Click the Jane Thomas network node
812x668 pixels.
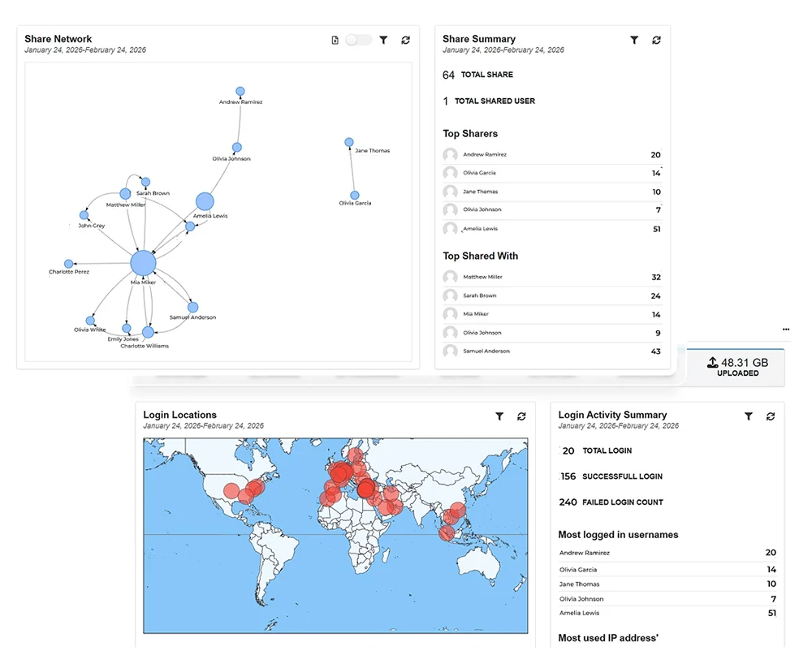coord(349,142)
